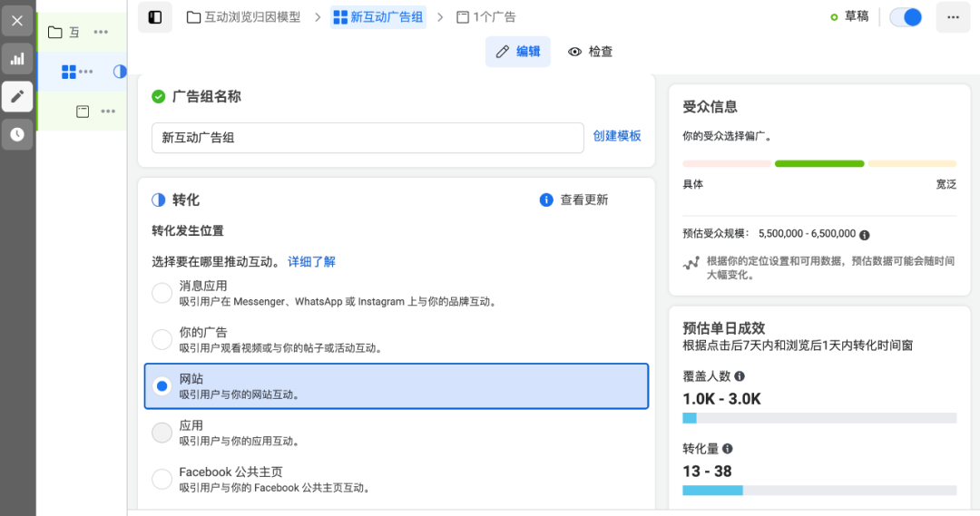Viewport: 980px width, 516px height.
Task: Click the info icon next to 覆盖人数
Action: coord(740,375)
